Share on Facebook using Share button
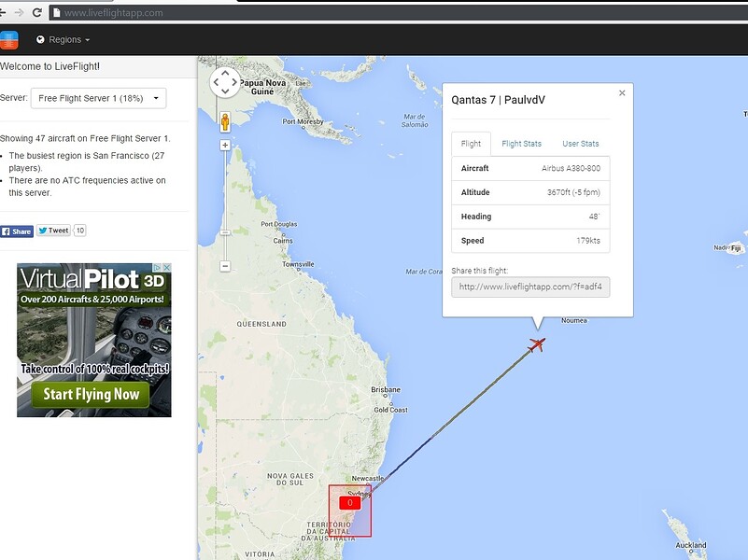This screenshot has width=748, height=560. pos(17,231)
